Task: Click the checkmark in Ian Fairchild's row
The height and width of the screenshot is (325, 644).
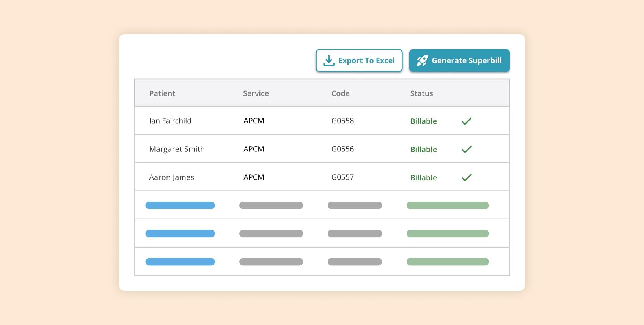Action: click(x=467, y=121)
